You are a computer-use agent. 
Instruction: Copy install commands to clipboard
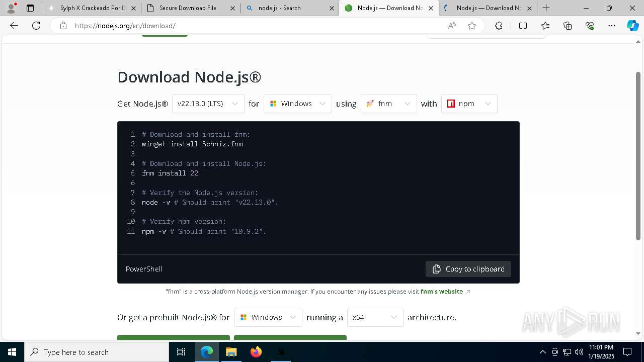(x=468, y=269)
